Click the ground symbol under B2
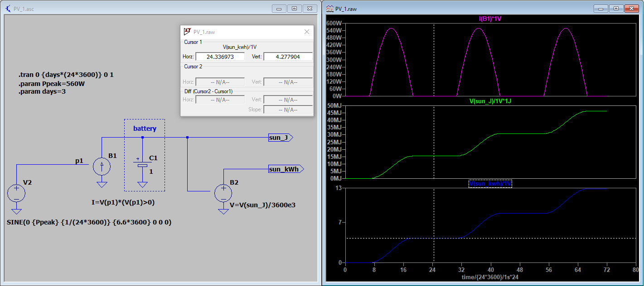 (223, 211)
